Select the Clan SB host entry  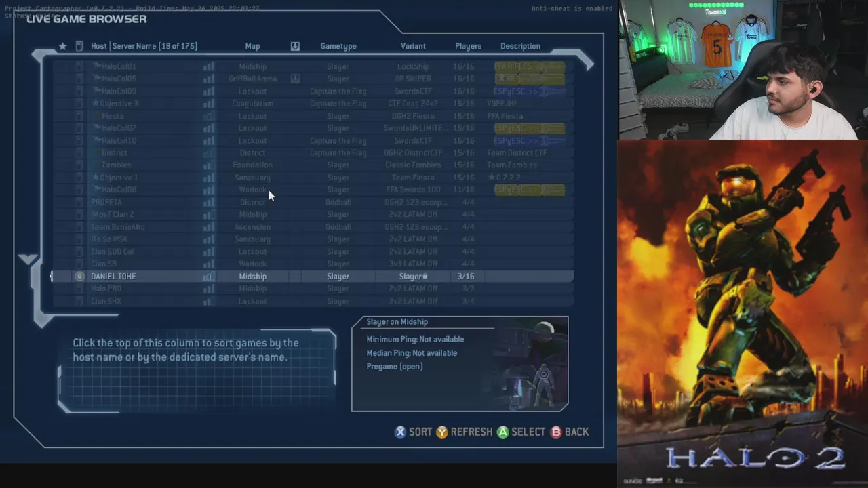pos(104,264)
